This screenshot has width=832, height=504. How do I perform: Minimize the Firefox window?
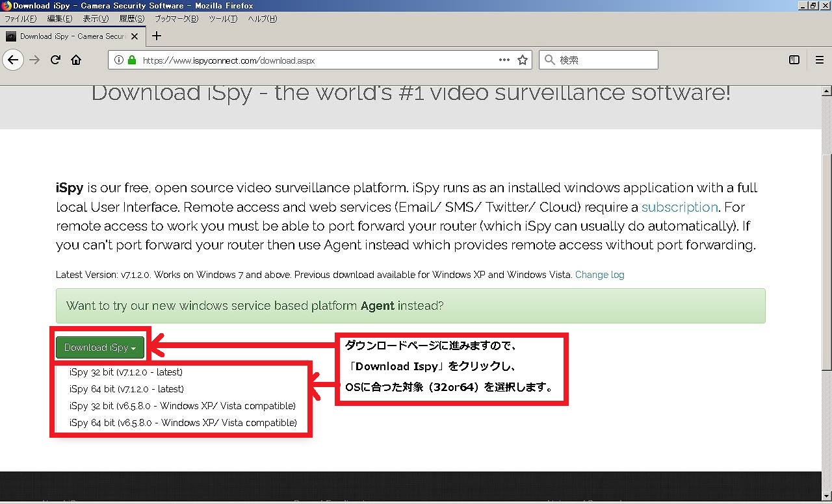pos(803,5)
